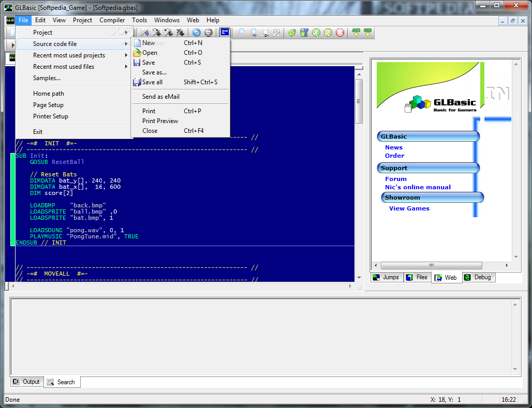Run the program with green runner icon
Screen dimensions: 532x408
316,33
